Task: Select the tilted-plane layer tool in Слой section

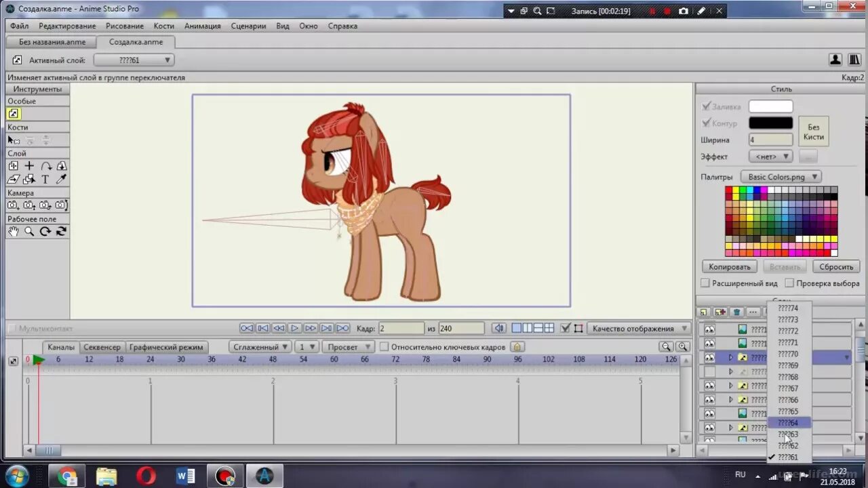Action: pos(14,180)
